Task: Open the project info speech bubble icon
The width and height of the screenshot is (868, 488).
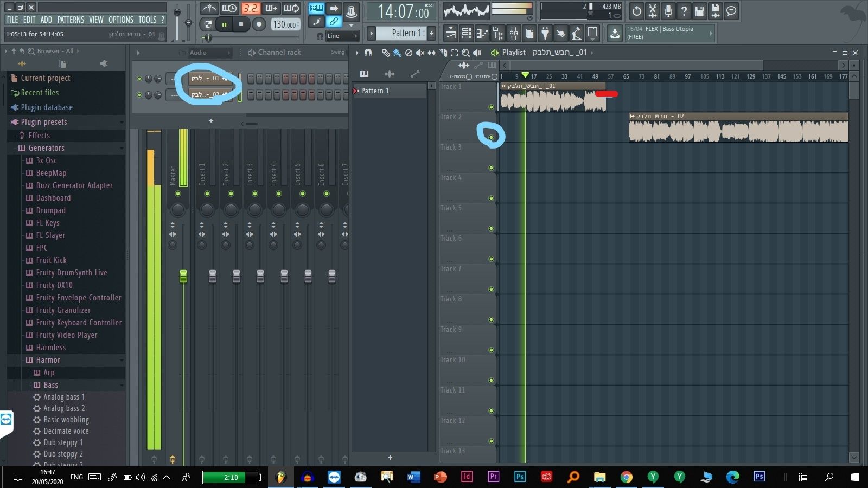Action: pyautogui.click(x=731, y=10)
